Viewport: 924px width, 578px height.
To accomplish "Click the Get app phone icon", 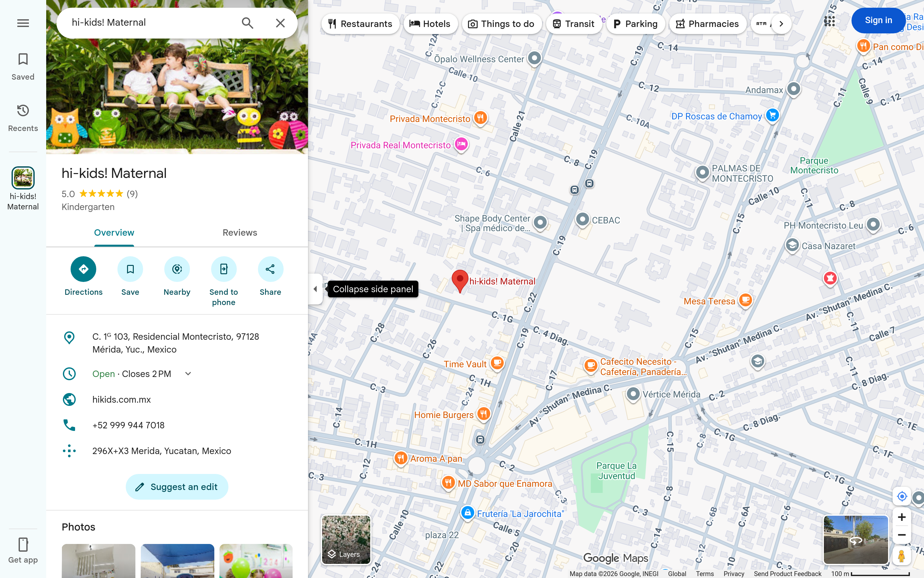I will 23,544.
